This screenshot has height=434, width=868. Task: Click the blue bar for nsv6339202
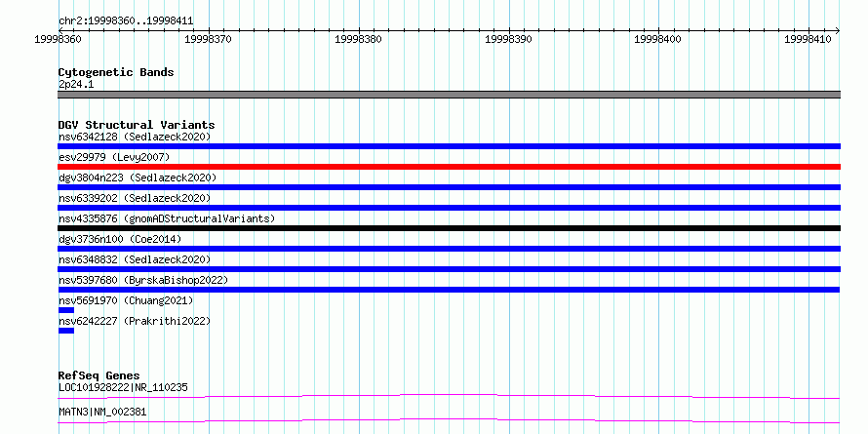point(449,208)
